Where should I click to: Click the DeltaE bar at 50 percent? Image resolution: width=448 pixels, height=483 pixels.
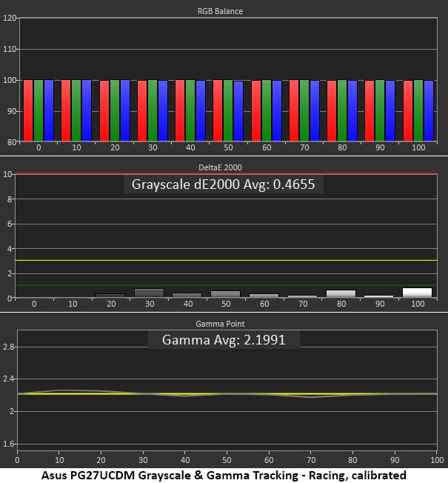(x=225, y=294)
